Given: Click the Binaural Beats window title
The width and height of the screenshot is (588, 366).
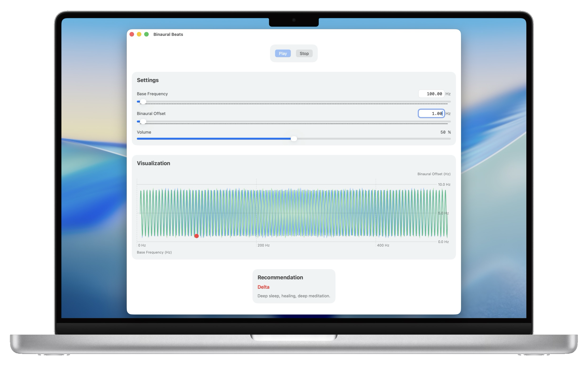Looking at the screenshot, I should coord(168,34).
